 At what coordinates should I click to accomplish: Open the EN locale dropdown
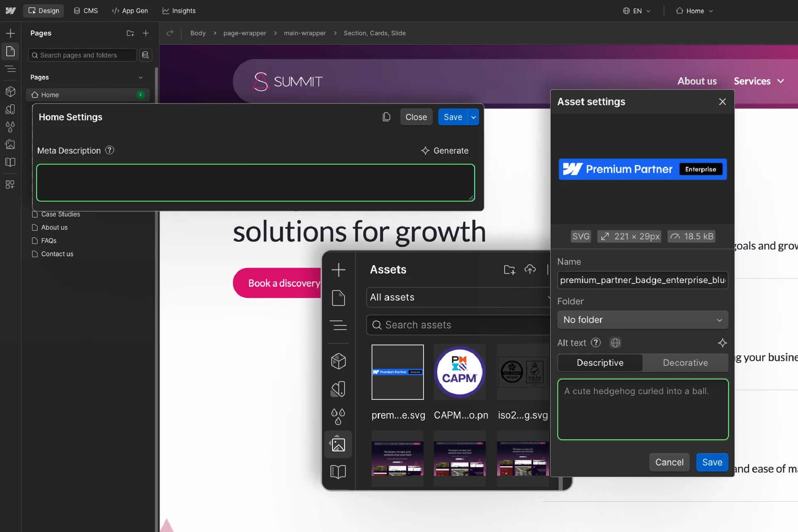[x=636, y=11]
